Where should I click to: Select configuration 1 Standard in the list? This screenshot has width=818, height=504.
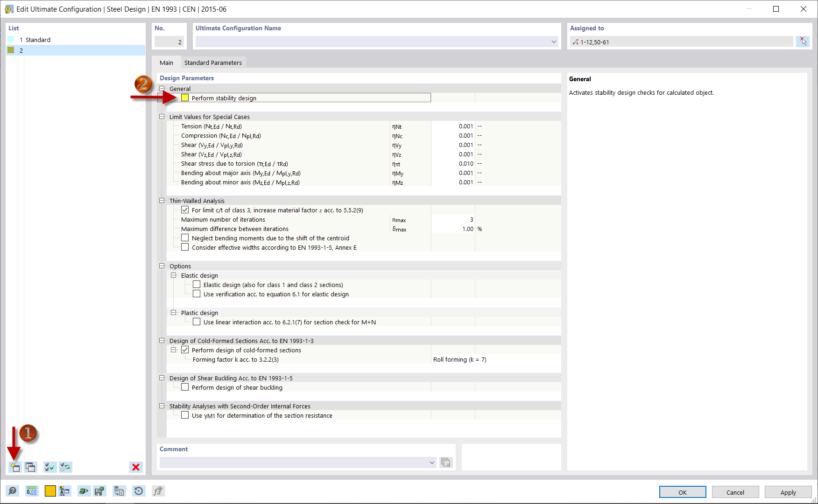click(38, 40)
